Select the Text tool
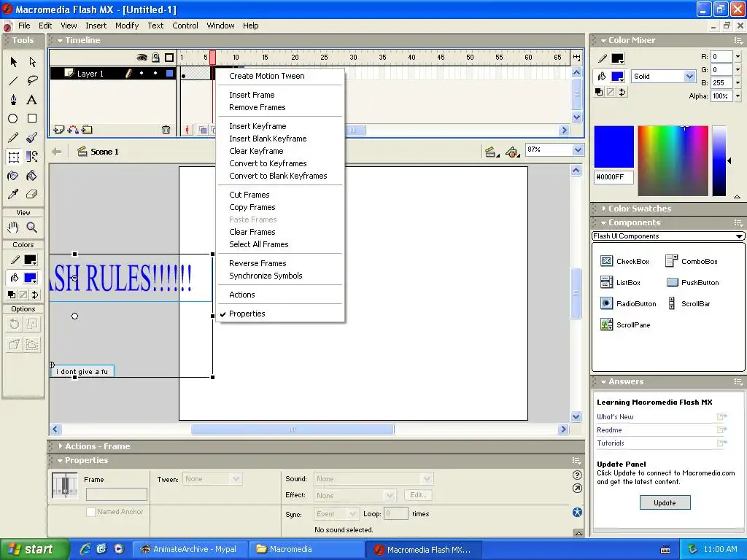Viewport: 747px width, 560px height. (32, 99)
